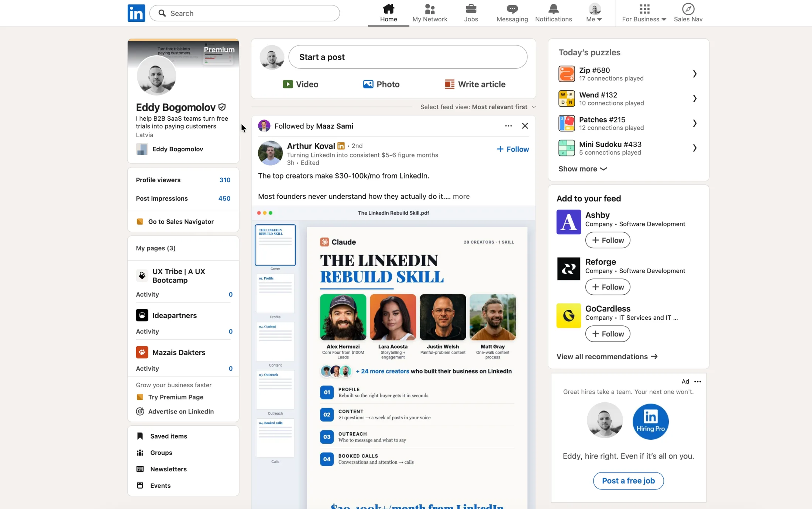Open the Patches #215 puzzle icon

tap(567, 123)
